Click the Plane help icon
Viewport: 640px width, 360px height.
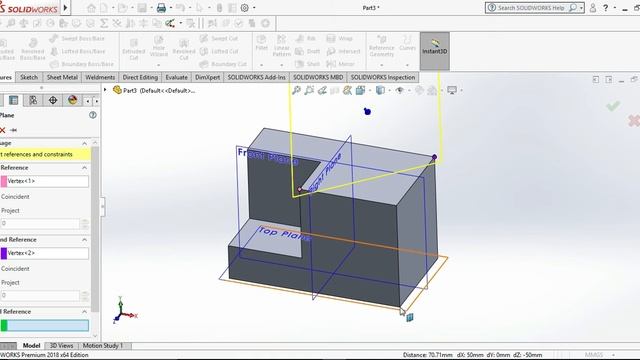tap(93, 115)
